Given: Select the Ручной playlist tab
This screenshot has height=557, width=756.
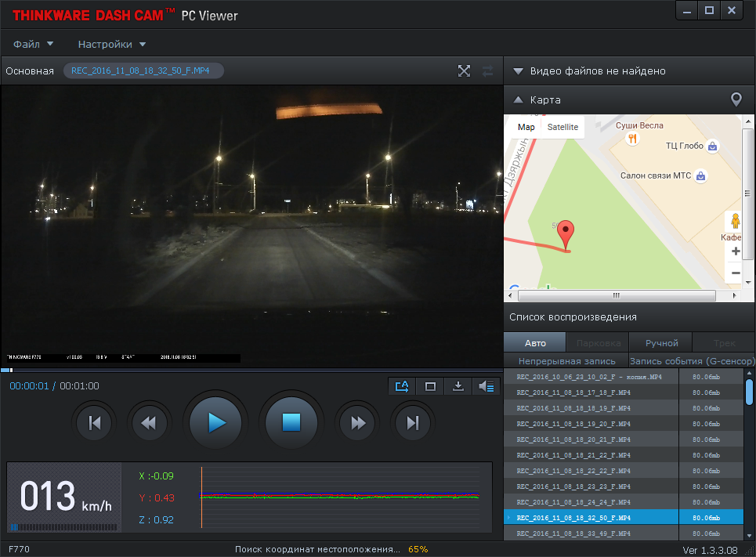Looking at the screenshot, I should (x=661, y=343).
